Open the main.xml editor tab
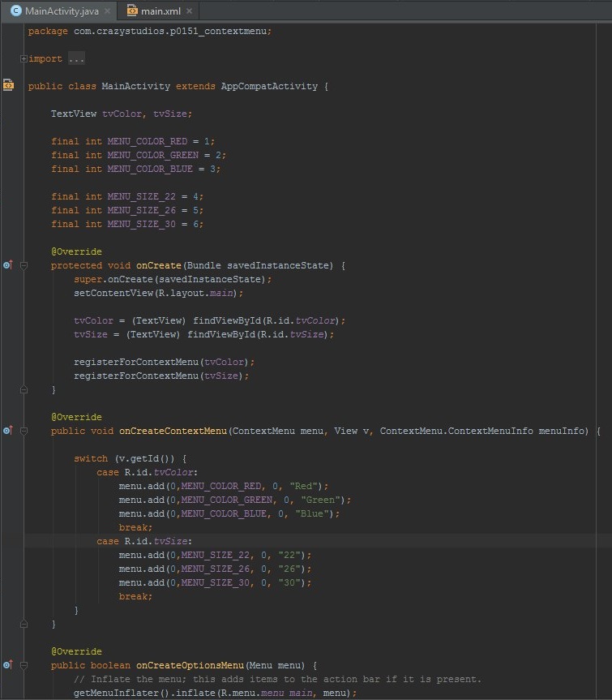This screenshot has width=612, height=700. 160,11
